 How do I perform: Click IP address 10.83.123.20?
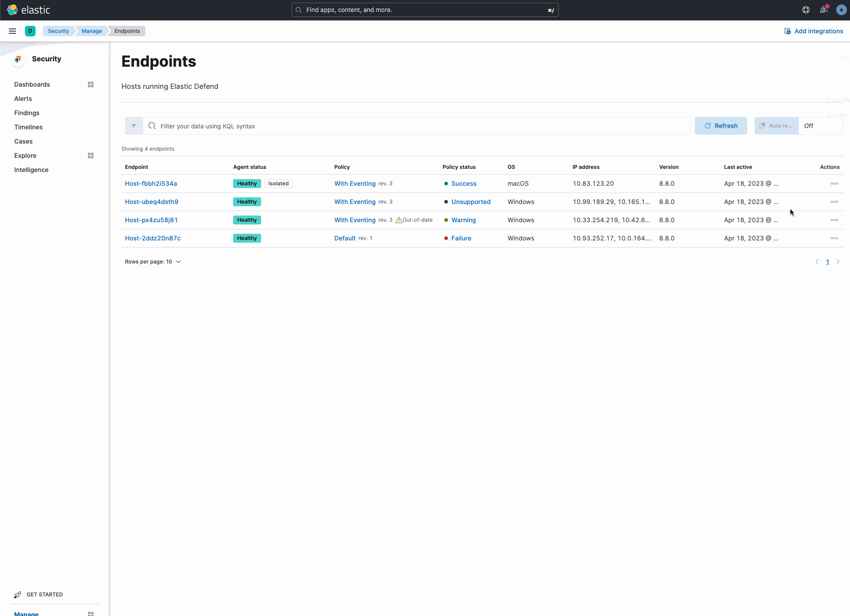[x=593, y=184]
